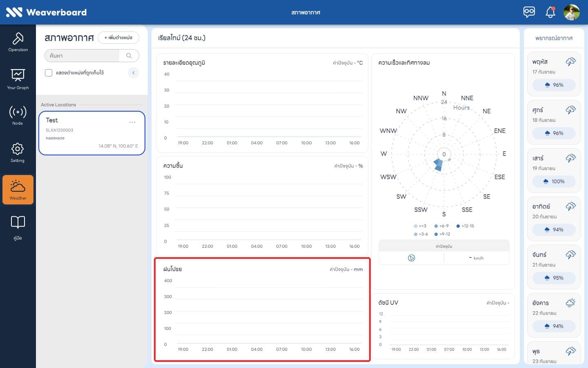
Task: Open the Setting sidebar item
Action: (18, 153)
